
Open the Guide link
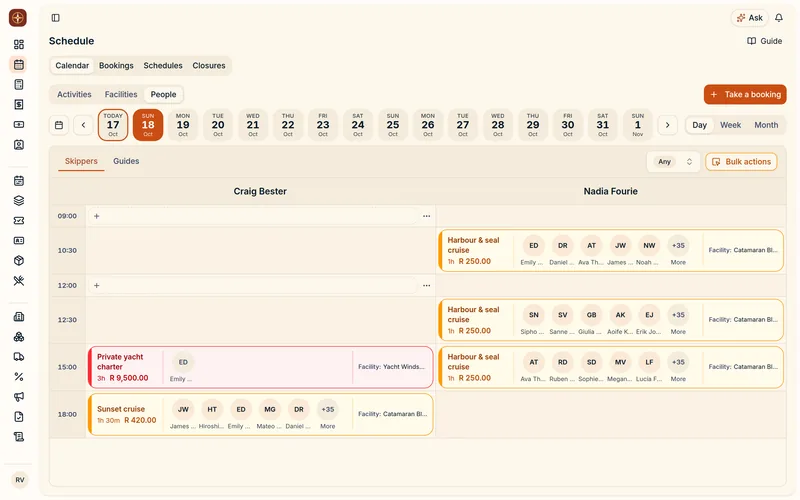click(764, 41)
